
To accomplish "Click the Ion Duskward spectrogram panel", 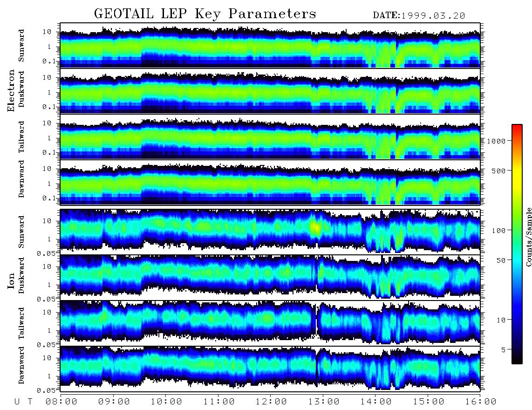I will click(x=270, y=277).
